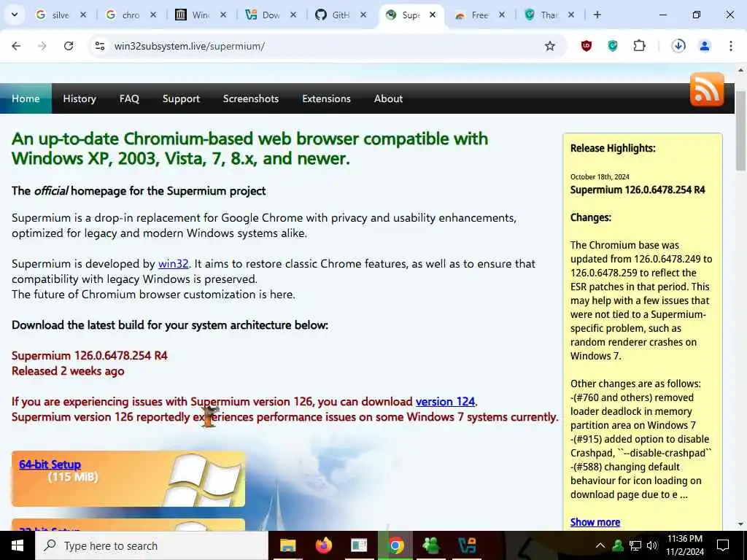Screen dimensions: 747x560
Task: Open the taskbar app left of Chrome
Action: [359, 545]
